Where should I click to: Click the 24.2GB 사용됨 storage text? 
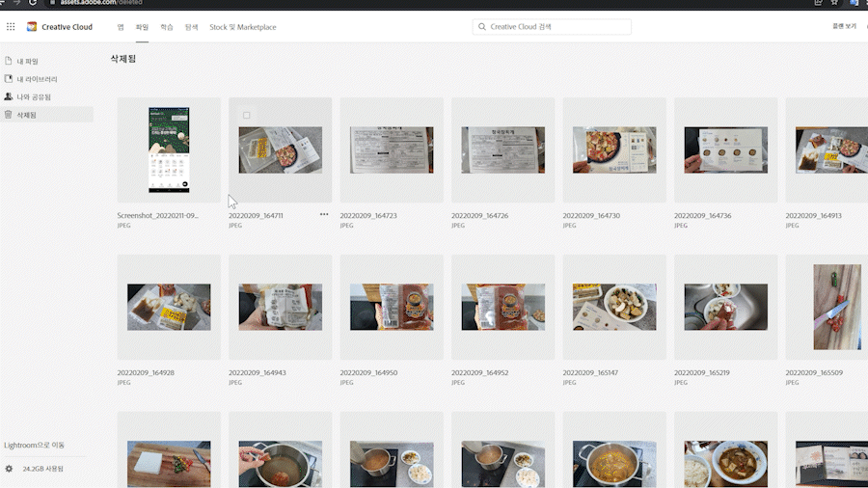click(x=43, y=469)
